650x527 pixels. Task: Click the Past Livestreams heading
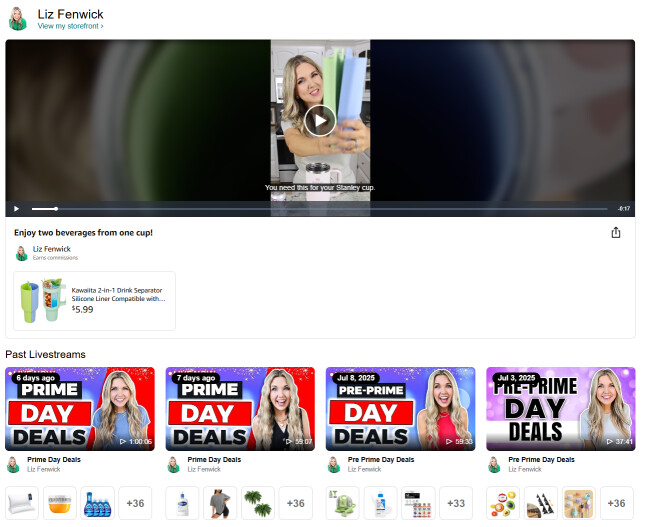46,355
